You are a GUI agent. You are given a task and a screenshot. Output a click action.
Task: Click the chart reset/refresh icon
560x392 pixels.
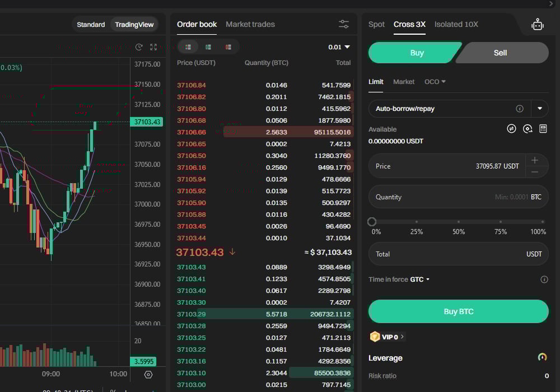point(139,48)
